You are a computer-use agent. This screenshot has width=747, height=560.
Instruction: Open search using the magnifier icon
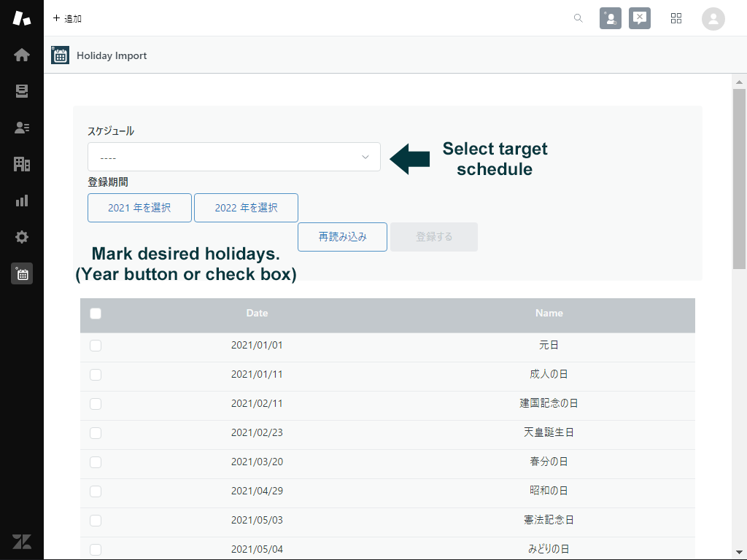coord(578,18)
